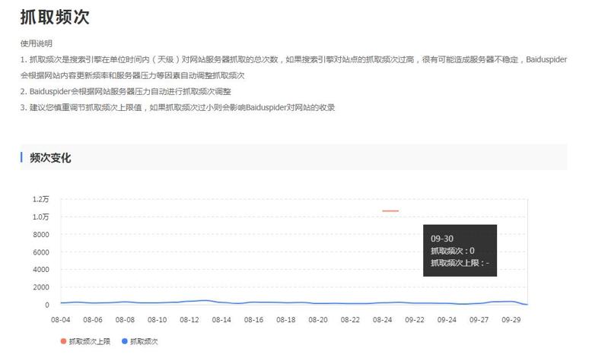
Task: Click the 08-22 x-axis date label
Action: 350,320
